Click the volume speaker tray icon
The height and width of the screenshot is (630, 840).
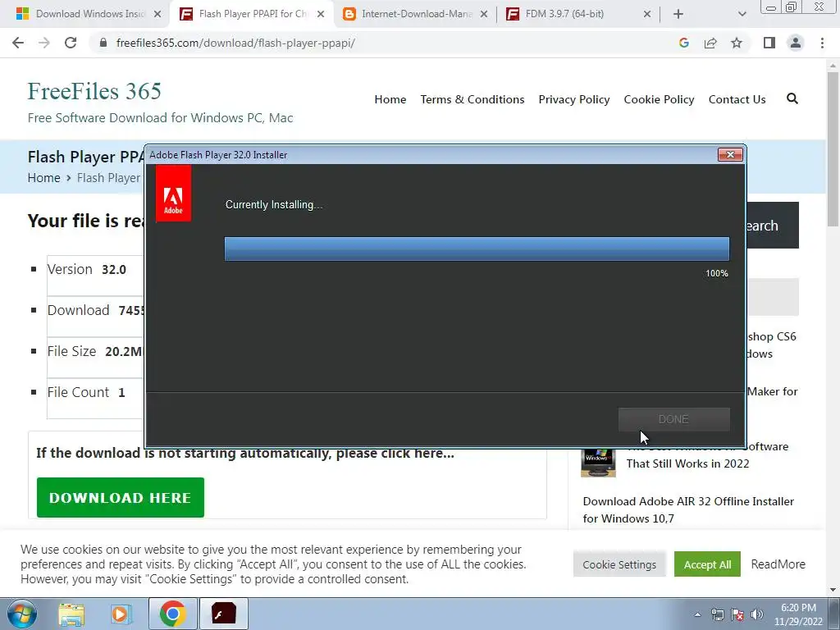pos(757,614)
